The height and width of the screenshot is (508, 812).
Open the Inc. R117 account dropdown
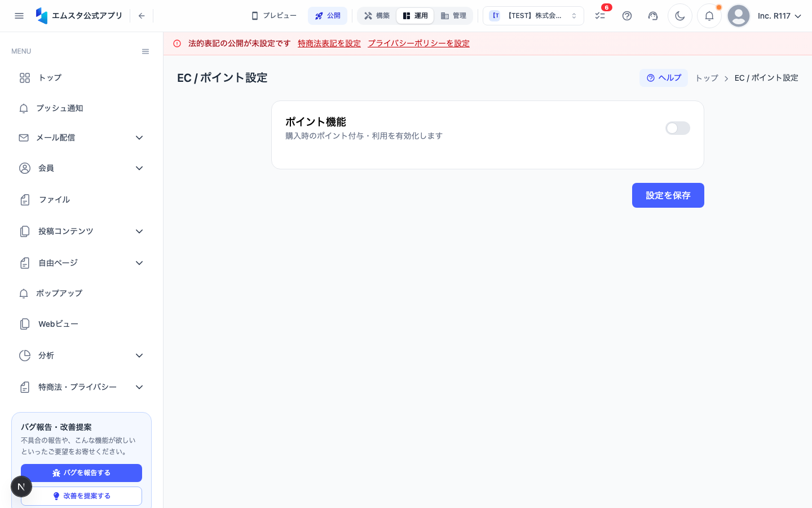(x=779, y=16)
